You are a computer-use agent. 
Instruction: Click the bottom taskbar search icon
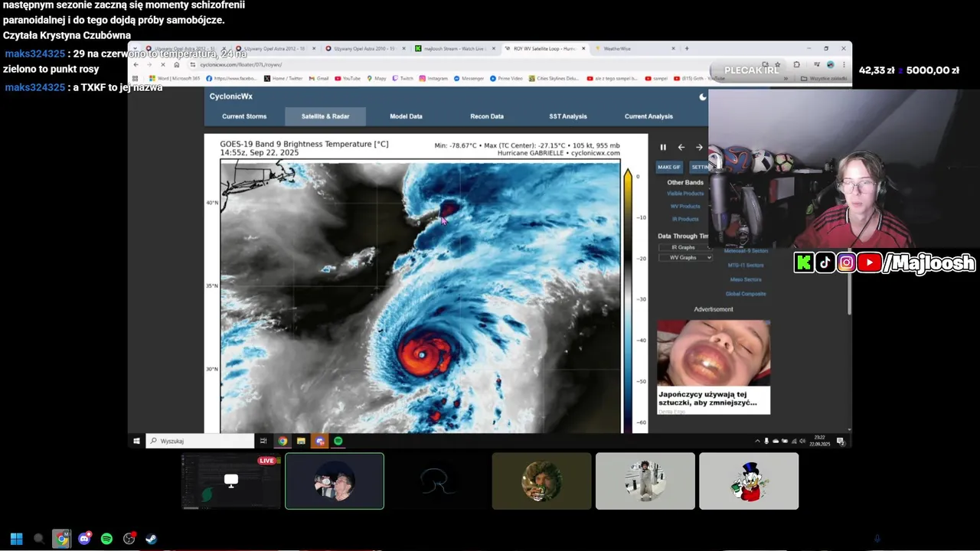pos(39,539)
